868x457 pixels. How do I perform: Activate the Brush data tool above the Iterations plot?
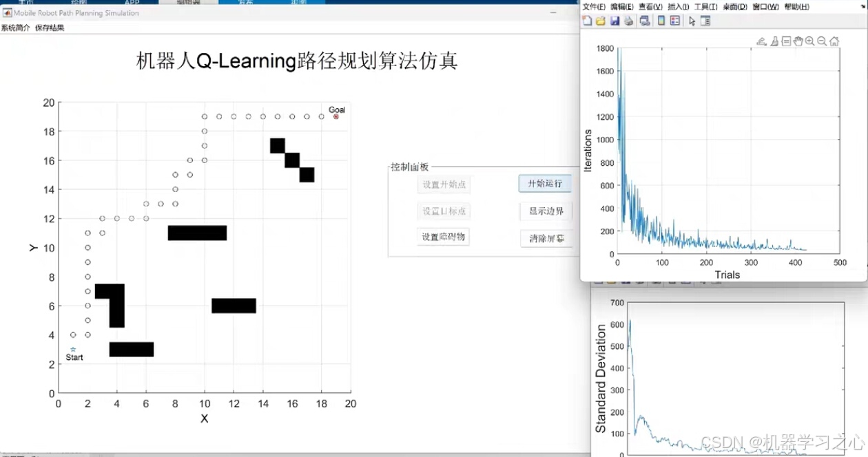coord(774,41)
